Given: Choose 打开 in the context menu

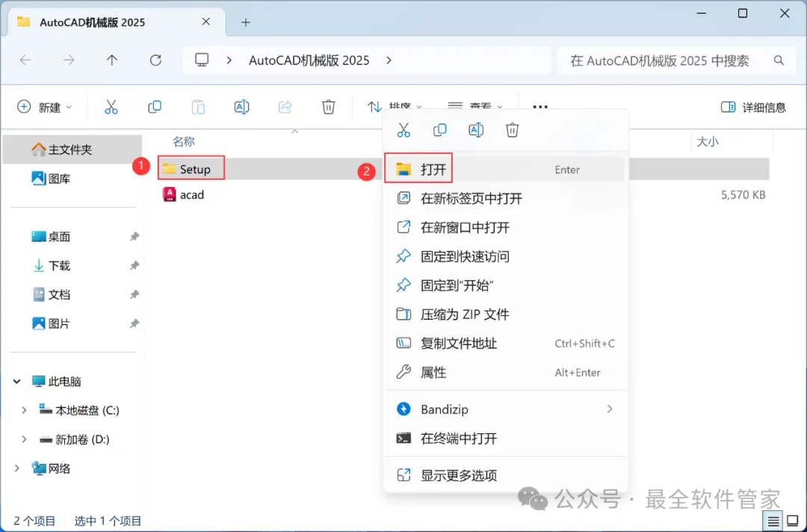Looking at the screenshot, I should tap(505, 170).
